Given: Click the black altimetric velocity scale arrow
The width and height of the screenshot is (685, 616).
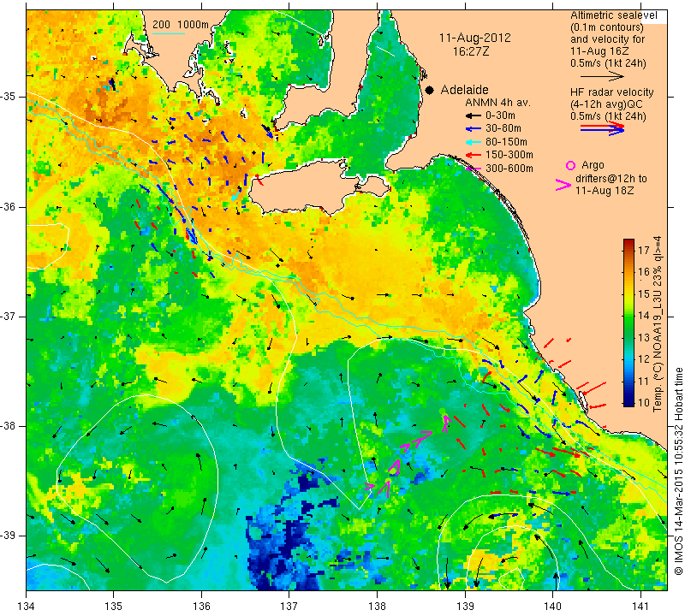Looking at the screenshot, I should click(602, 76).
